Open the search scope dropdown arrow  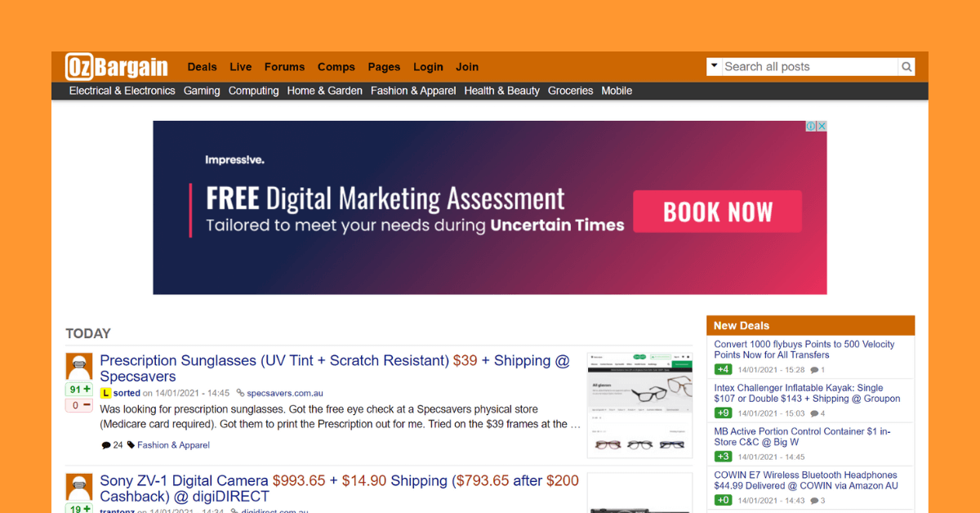click(x=714, y=66)
